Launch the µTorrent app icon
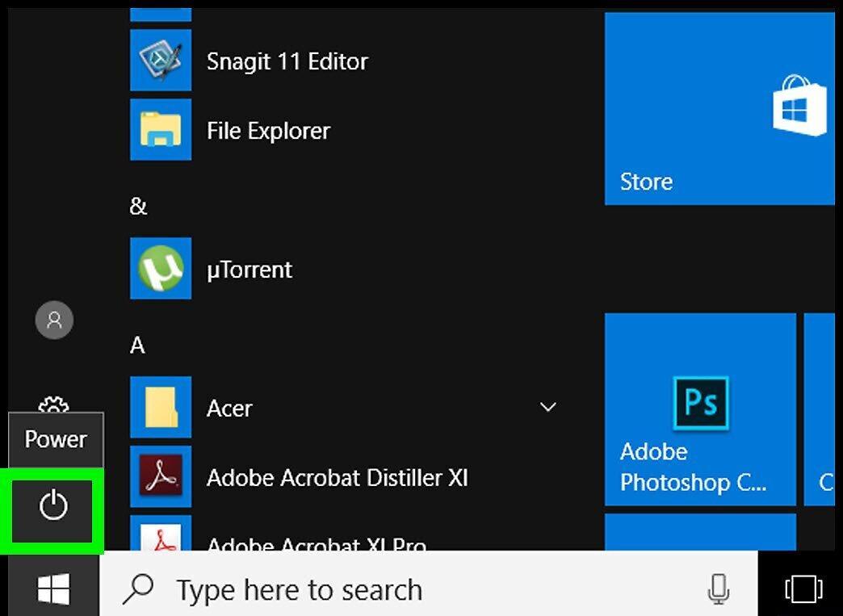This screenshot has height=616, width=843. [161, 268]
